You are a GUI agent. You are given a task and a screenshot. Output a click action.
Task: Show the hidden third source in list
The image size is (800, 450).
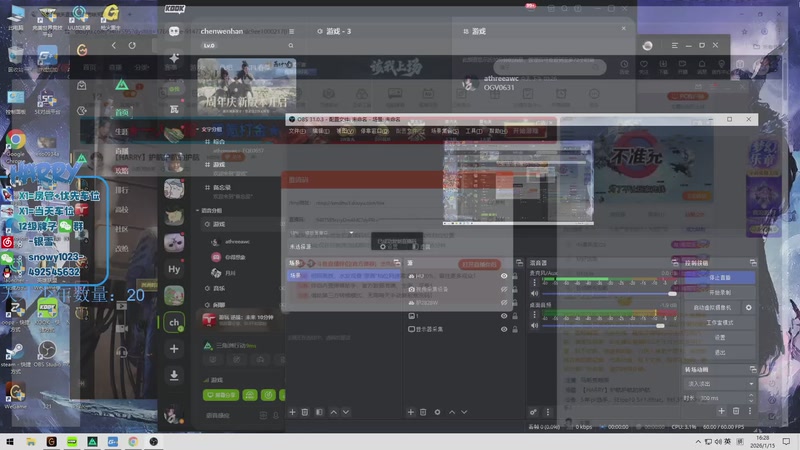504,303
